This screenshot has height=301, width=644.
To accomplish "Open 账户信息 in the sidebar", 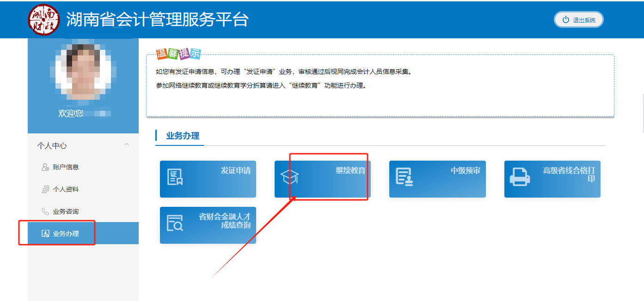I will (66, 167).
